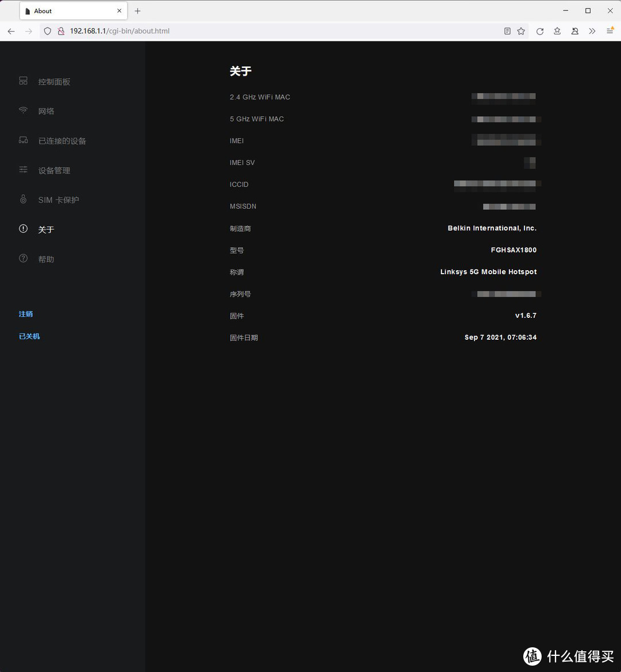Click the connected devices icon
Viewport: 621px width, 672px height.
(23, 140)
